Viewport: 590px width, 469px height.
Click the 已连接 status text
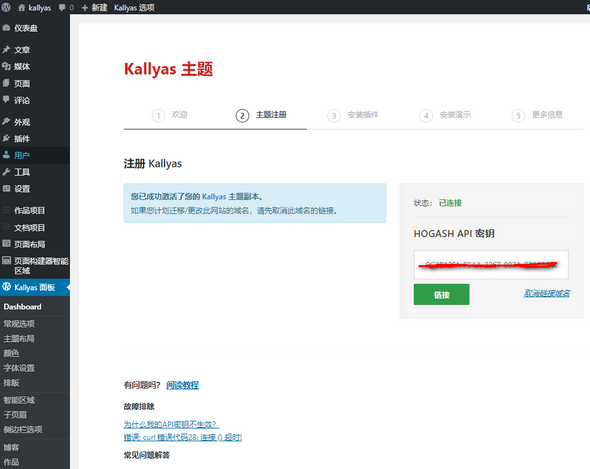450,203
